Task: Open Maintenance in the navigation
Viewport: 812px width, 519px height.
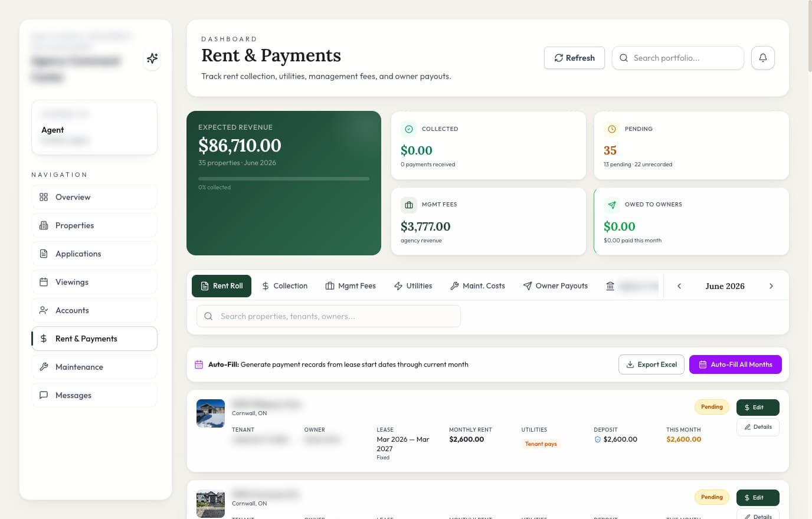Action: [94, 367]
